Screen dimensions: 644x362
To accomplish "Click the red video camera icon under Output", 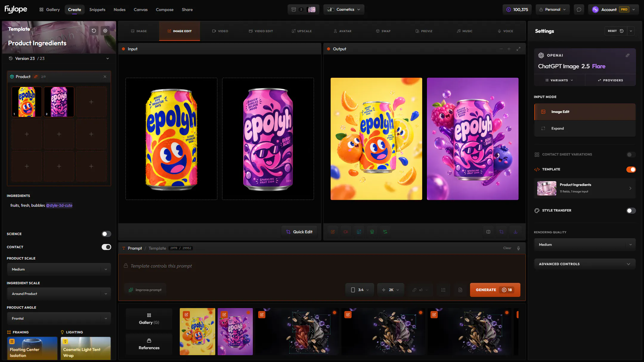I will point(346,232).
